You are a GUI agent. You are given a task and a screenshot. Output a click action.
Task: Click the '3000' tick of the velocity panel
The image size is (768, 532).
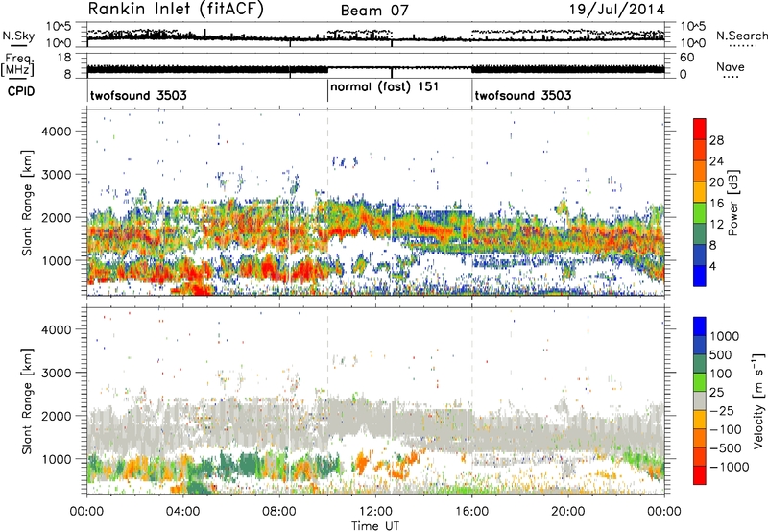tap(57, 373)
